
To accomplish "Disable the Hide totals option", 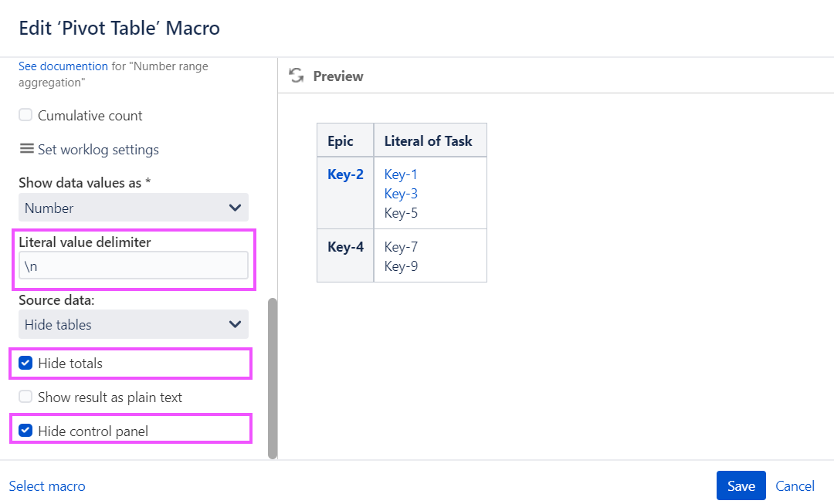I will [x=24, y=363].
